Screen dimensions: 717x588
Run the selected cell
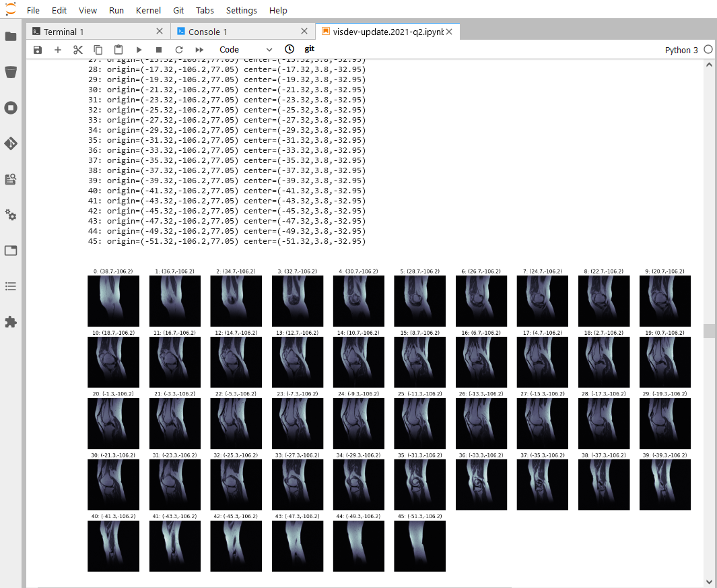pyautogui.click(x=139, y=49)
